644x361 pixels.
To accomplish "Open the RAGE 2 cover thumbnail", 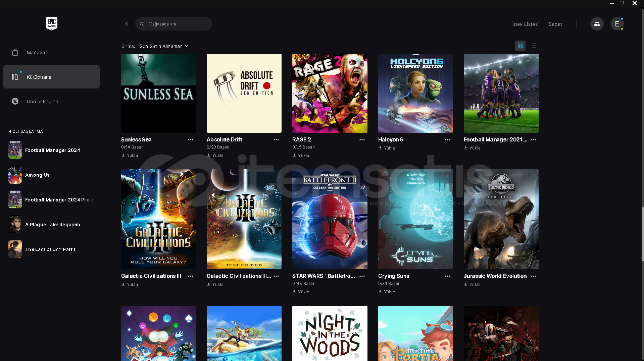I will (x=330, y=93).
